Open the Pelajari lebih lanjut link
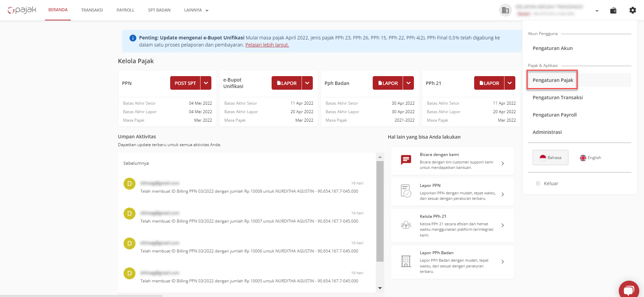Viewport: 644px width, 297px height. 267,45
